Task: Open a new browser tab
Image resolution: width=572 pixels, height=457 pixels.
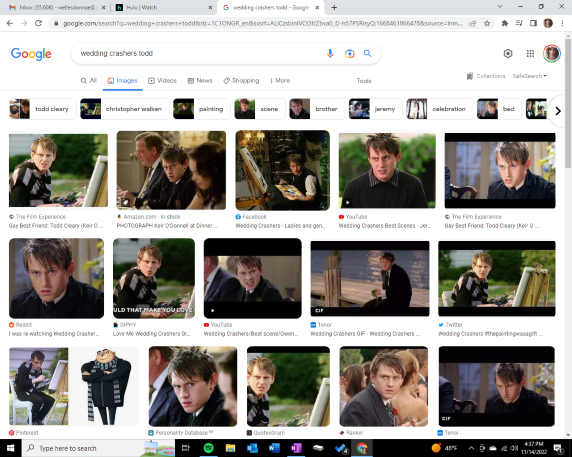Action: tap(334, 7)
